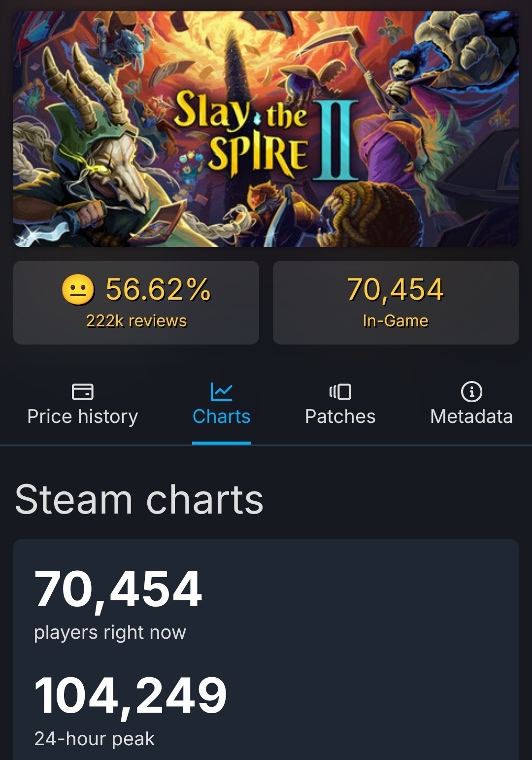Viewport: 532px width, 760px height.
Task: Click the In-Game label
Action: (x=396, y=321)
